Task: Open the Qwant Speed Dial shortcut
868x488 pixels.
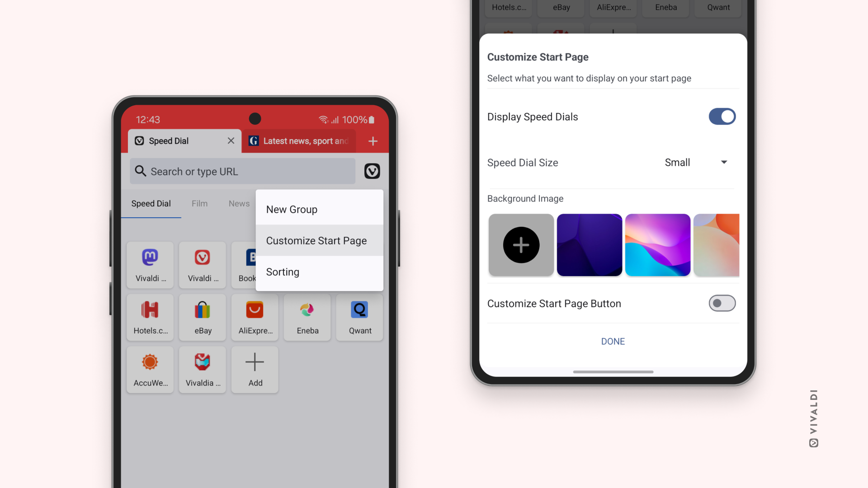Action: (360, 316)
